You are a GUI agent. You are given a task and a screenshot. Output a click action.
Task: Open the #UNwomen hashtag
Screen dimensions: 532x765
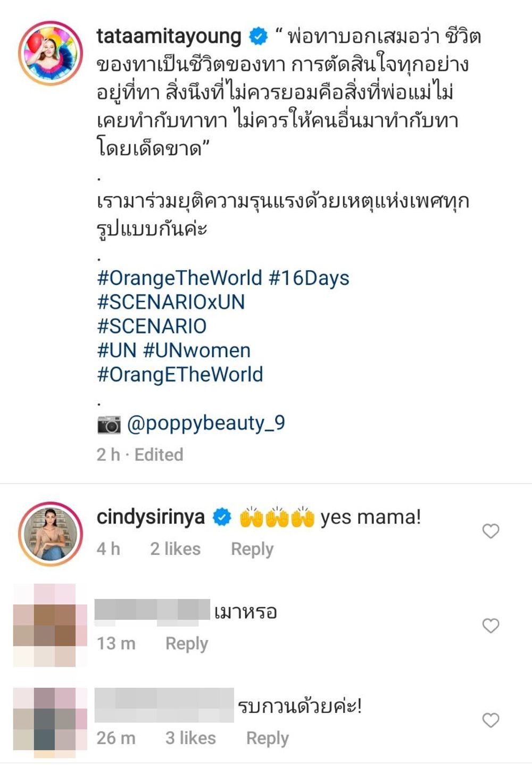tap(197, 351)
